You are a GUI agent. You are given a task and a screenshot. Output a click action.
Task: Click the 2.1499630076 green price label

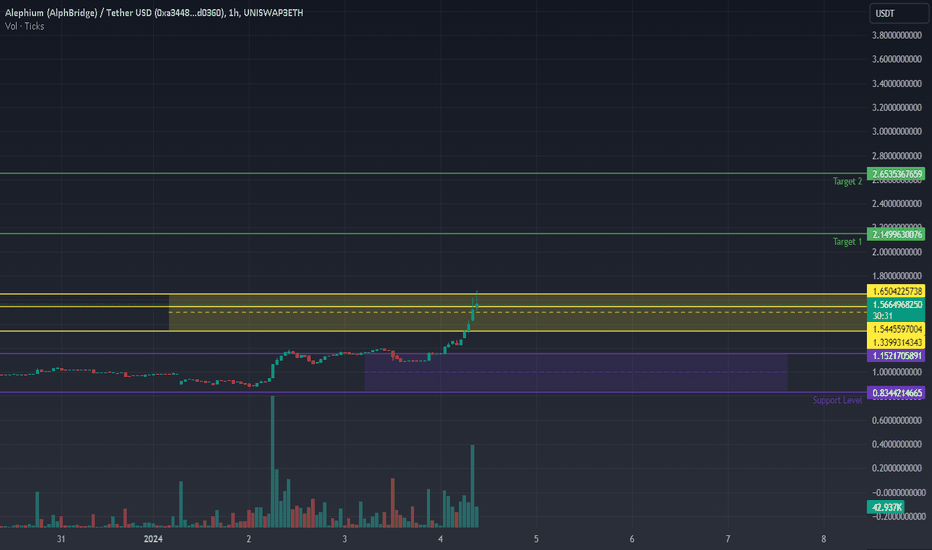(896, 234)
